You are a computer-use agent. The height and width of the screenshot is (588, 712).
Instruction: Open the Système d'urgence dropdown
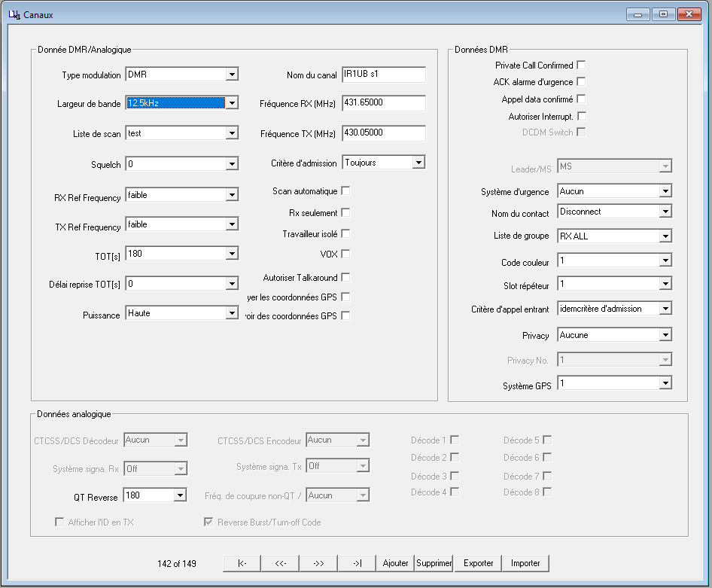[x=665, y=191]
